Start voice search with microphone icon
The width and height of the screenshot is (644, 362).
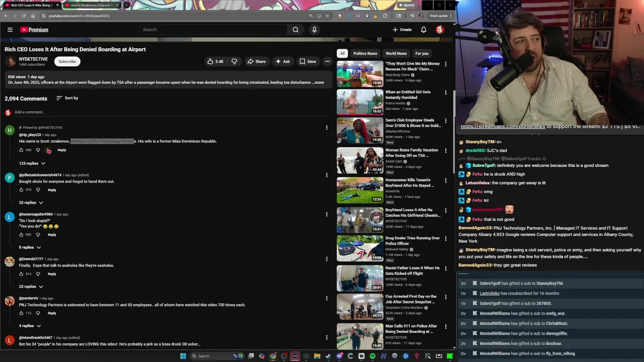314,30
